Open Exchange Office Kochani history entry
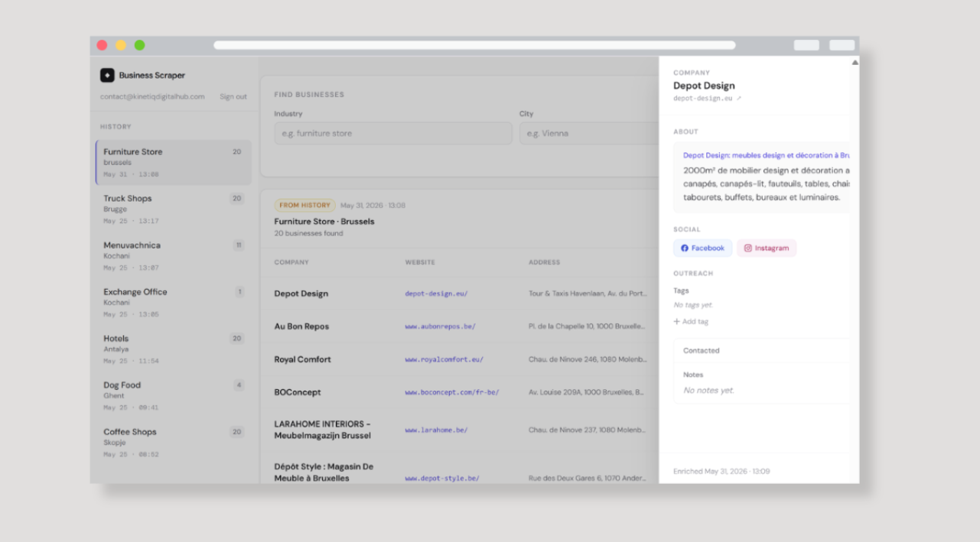 [x=174, y=302]
